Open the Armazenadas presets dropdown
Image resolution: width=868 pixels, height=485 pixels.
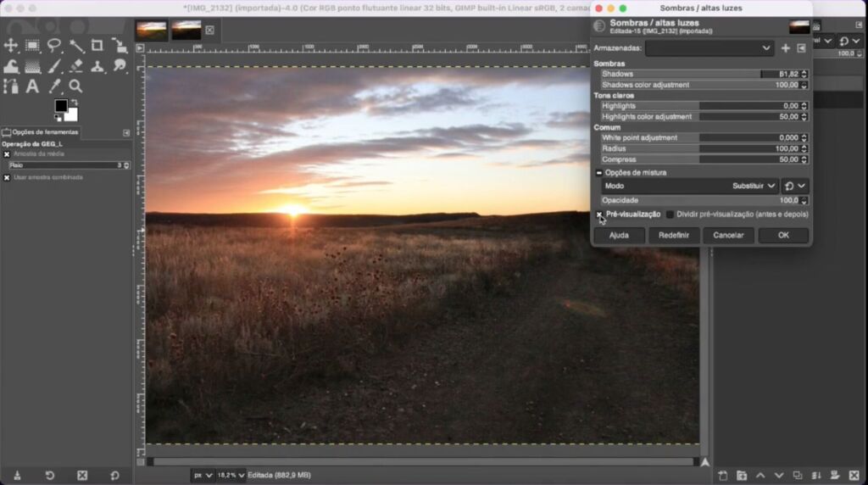coord(709,48)
